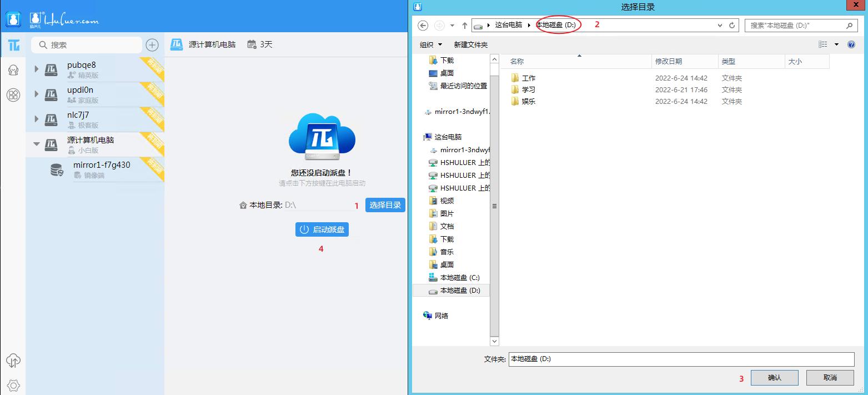Expand the pubqe8 device entry
The image size is (868, 395).
click(x=36, y=69)
